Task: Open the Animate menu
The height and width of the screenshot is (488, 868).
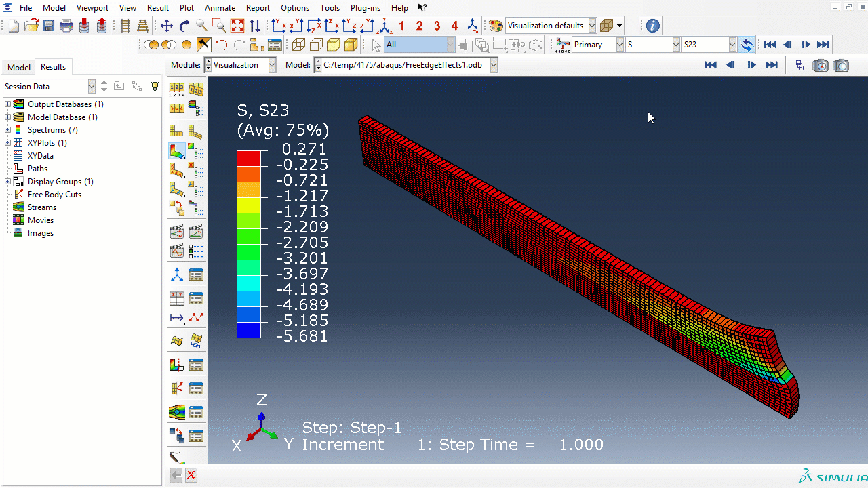Action: (220, 8)
